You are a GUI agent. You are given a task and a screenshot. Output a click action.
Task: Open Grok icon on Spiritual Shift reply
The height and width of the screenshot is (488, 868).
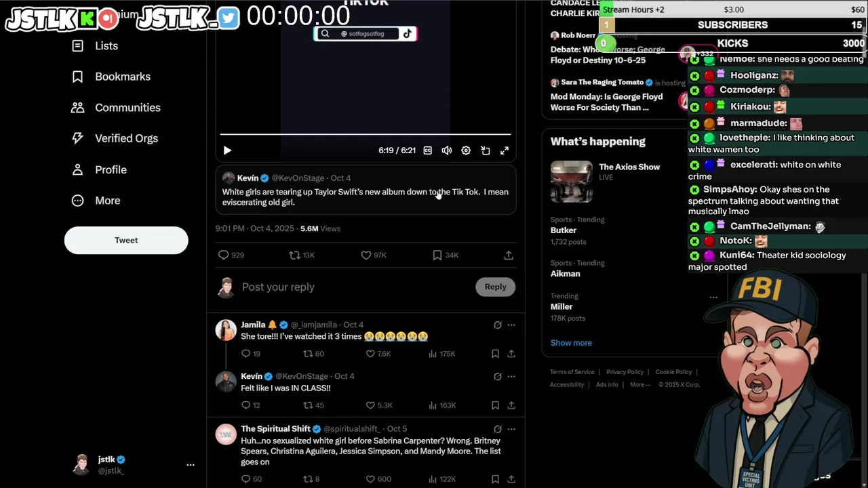498,429
